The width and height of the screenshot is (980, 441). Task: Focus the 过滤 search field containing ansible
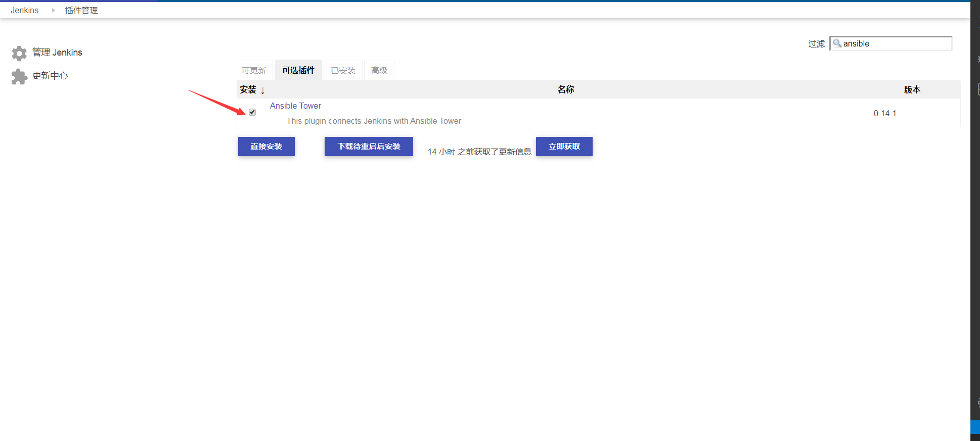[x=895, y=43]
